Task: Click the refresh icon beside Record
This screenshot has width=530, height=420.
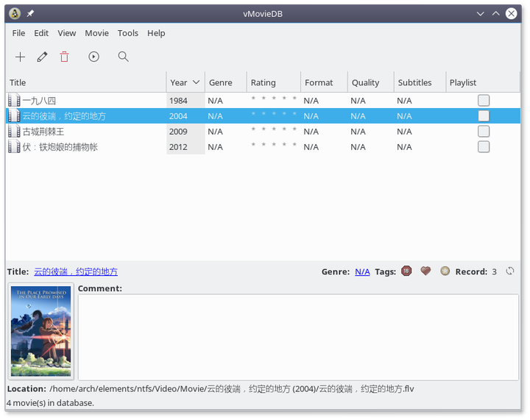Action: (x=510, y=271)
